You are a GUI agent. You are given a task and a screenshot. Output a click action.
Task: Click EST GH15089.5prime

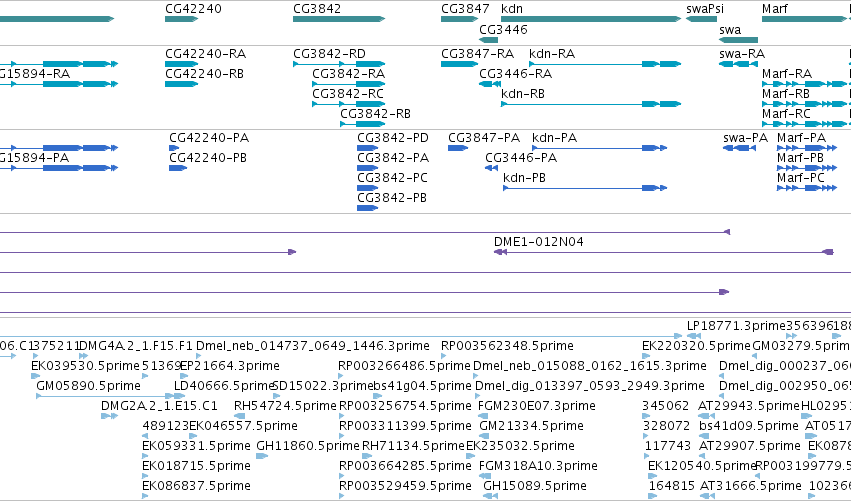[x=535, y=486]
